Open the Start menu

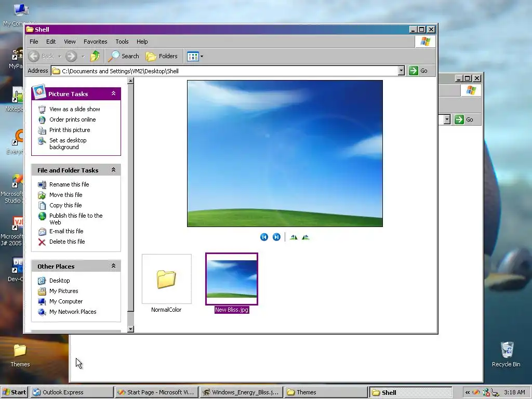[x=14, y=392]
